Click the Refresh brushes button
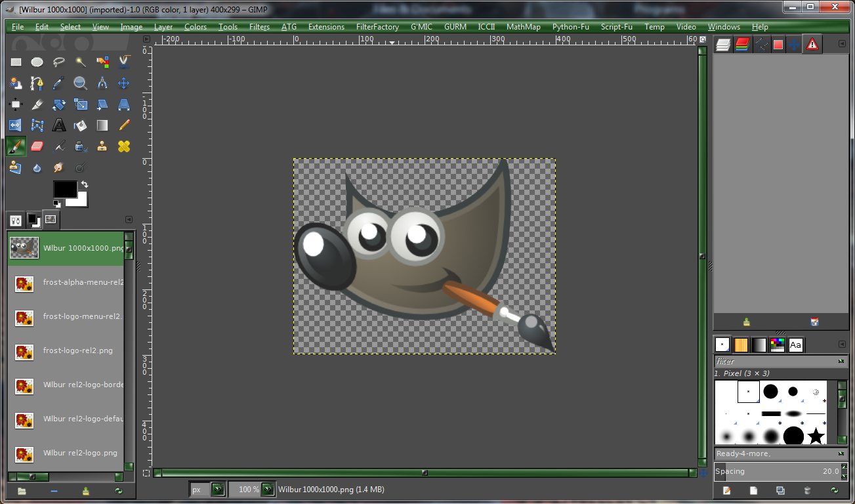Image resolution: width=855 pixels, height=504 pixels. click(x=834, y=490)
